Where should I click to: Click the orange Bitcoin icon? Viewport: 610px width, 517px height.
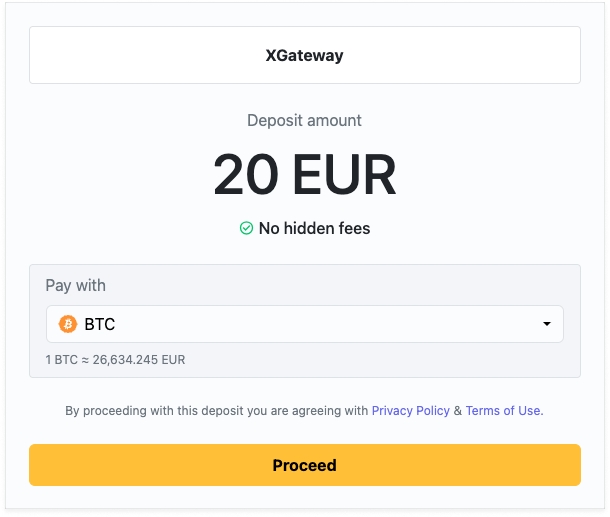68,324
